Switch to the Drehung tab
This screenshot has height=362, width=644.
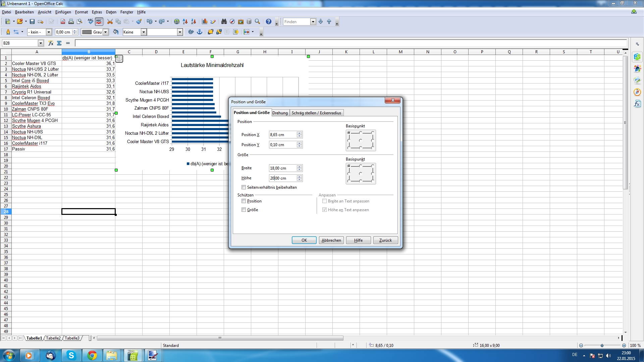click(280, 113)
